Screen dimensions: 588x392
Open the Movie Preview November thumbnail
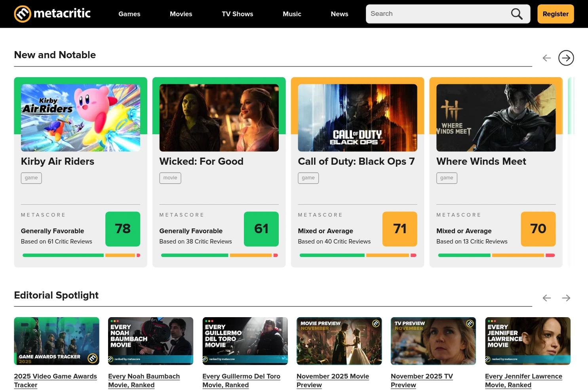click(339, 341)
